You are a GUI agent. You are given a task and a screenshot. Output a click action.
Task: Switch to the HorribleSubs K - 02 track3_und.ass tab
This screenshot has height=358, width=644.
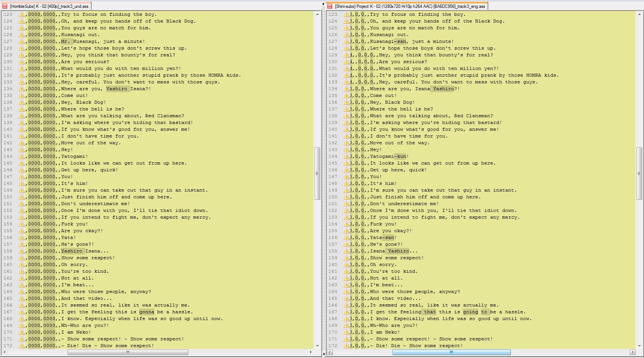coord(46,6)
